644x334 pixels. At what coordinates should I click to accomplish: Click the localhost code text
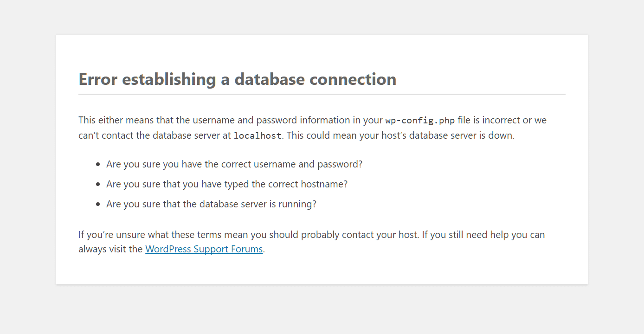(x=257, y=136)
